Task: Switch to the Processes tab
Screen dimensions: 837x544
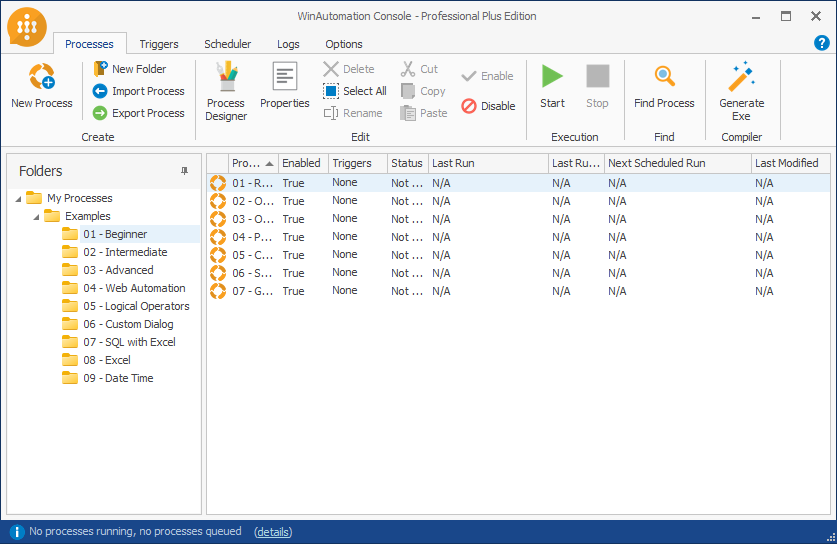Action: [89, 44]
